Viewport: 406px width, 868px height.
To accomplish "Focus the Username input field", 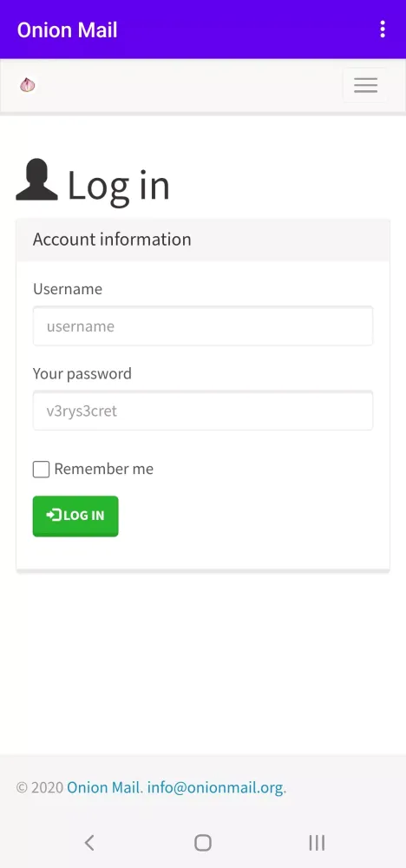I will pyautogui.click(x=203, y=326).
